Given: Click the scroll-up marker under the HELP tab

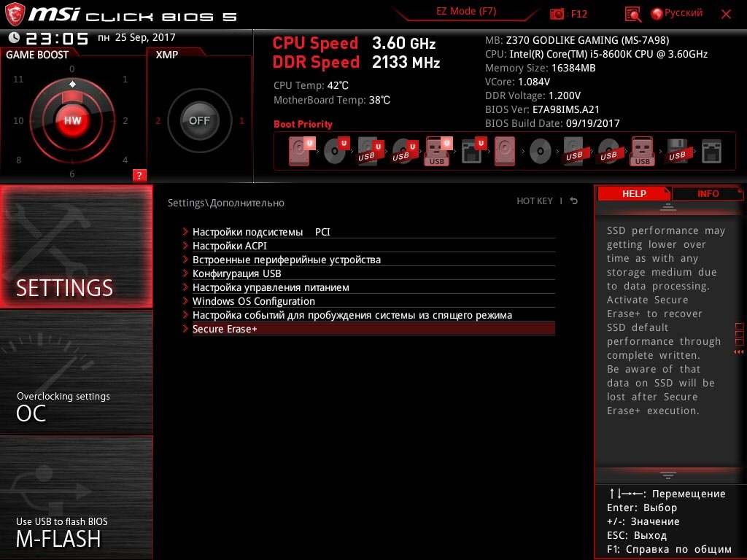Looking at the screenshot, I should coord(668,207).
